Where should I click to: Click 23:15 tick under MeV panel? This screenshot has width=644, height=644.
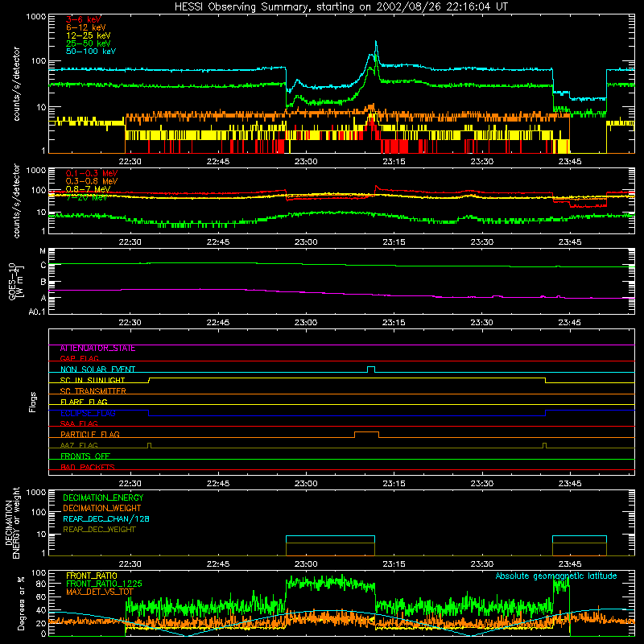394,242
